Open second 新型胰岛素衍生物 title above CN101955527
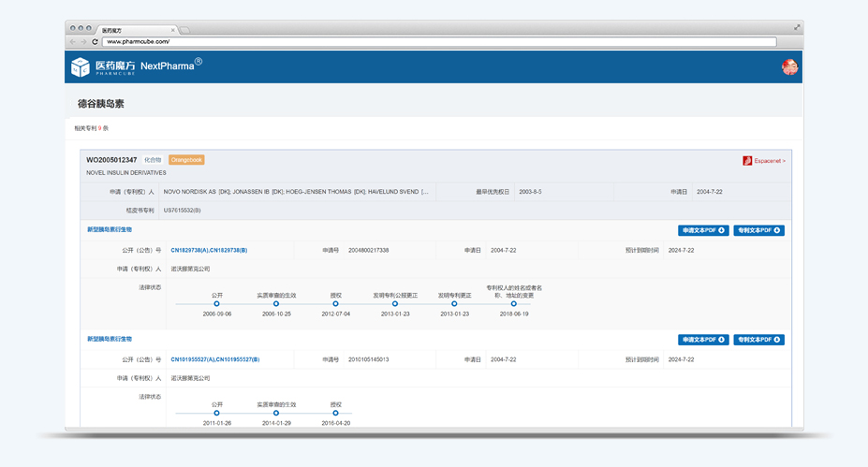This screenshot has width=868, height=467. point(110,339)
